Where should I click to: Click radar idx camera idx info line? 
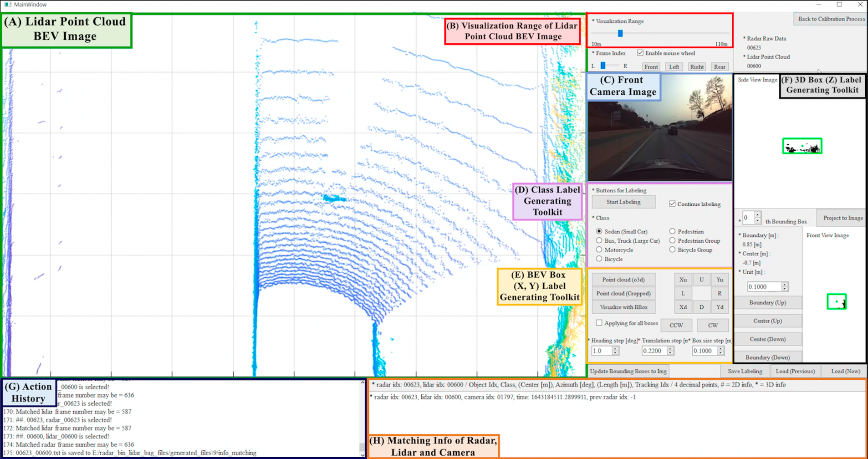(503, 397)
